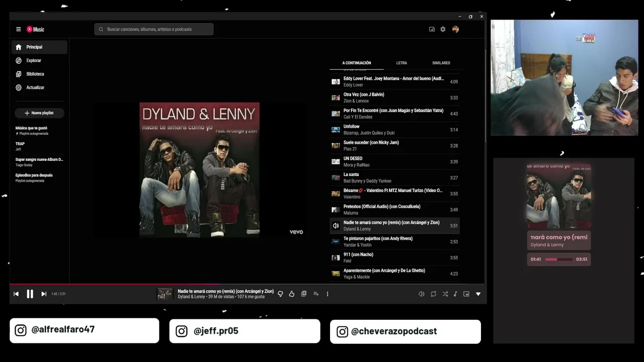Add current song to a playlist
The width and height of the screenshot is (644, 362).
316,294
